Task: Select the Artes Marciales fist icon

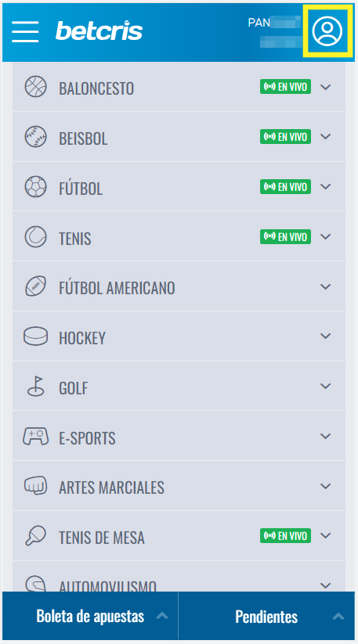Action: 36,486
